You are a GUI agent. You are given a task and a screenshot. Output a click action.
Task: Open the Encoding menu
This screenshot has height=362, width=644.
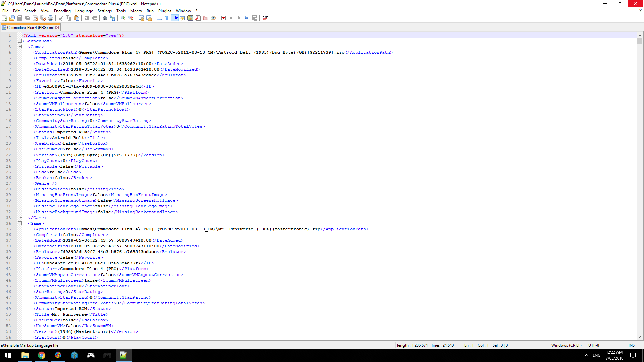62,11
